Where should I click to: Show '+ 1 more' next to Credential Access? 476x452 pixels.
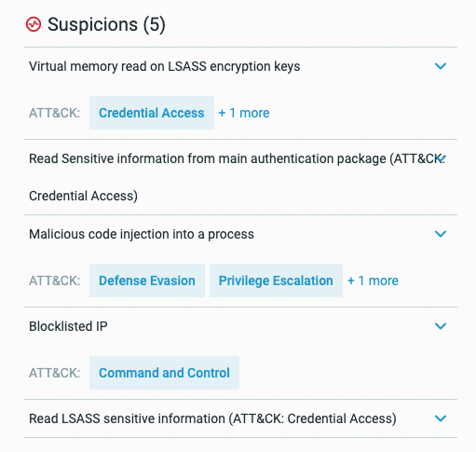coord(244,113)
